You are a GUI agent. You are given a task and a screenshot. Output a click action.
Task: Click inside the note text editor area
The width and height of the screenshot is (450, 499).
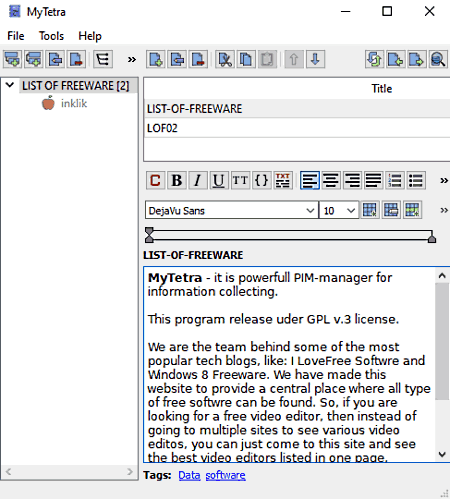point(289,364)
